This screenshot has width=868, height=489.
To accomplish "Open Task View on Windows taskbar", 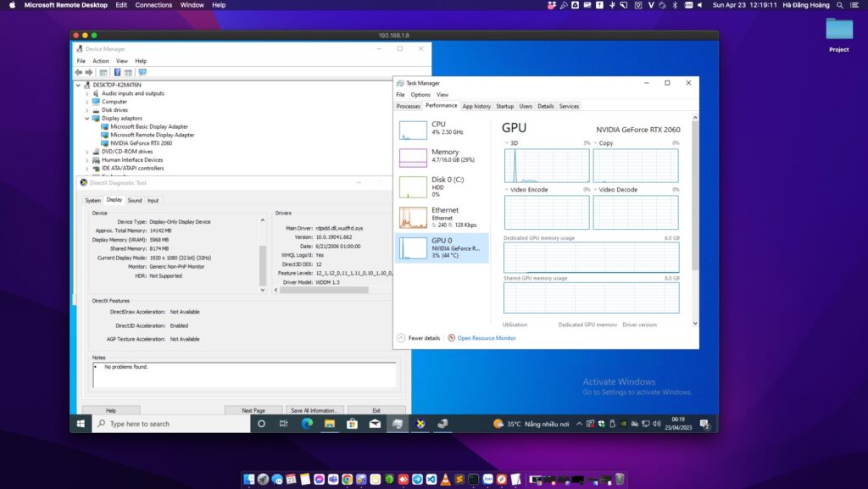I will [283, 424].
